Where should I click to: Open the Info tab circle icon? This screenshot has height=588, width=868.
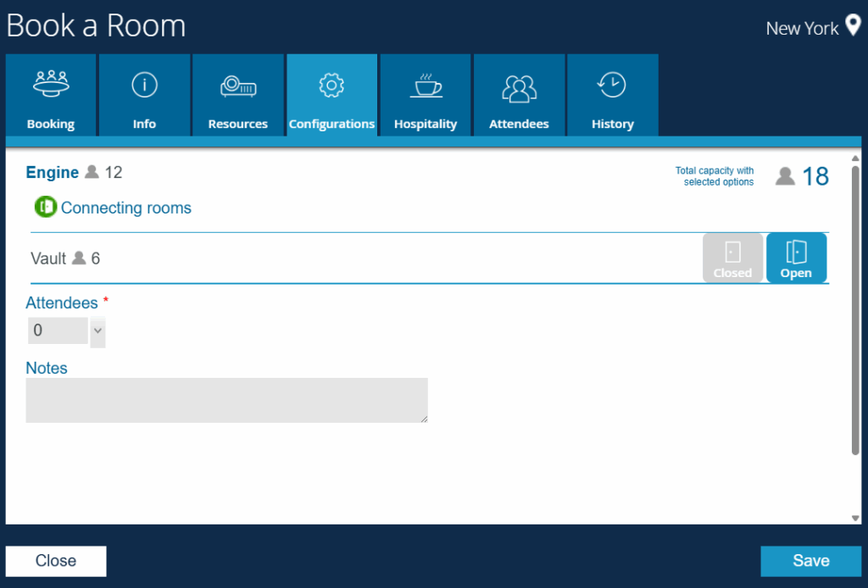click(x=144, y=85)
